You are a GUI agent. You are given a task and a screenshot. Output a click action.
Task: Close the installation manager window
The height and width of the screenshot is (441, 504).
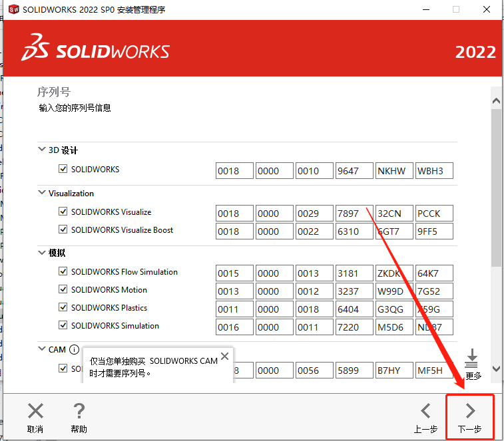click(x=487, y=9)
